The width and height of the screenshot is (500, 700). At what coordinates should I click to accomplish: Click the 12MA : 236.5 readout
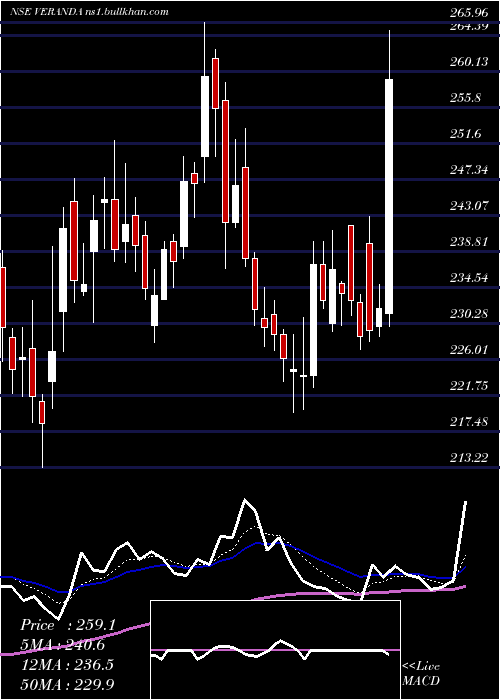coord(67,664)
